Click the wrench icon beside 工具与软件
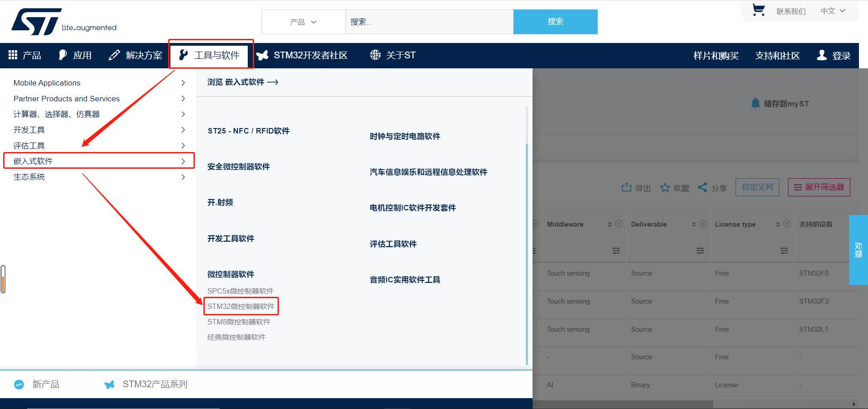The image size is (868, 409). tap(183, 55)
